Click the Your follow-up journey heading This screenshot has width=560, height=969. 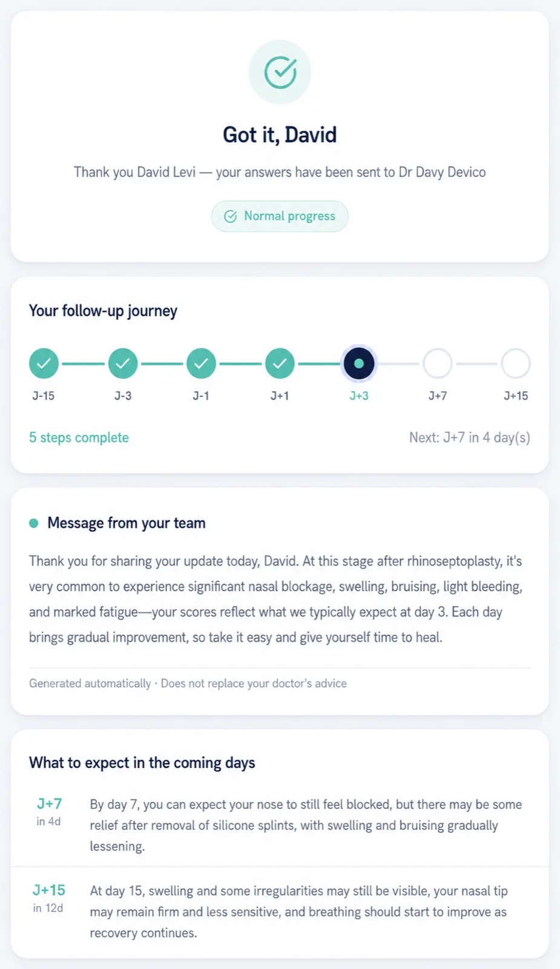click(103, 311)
